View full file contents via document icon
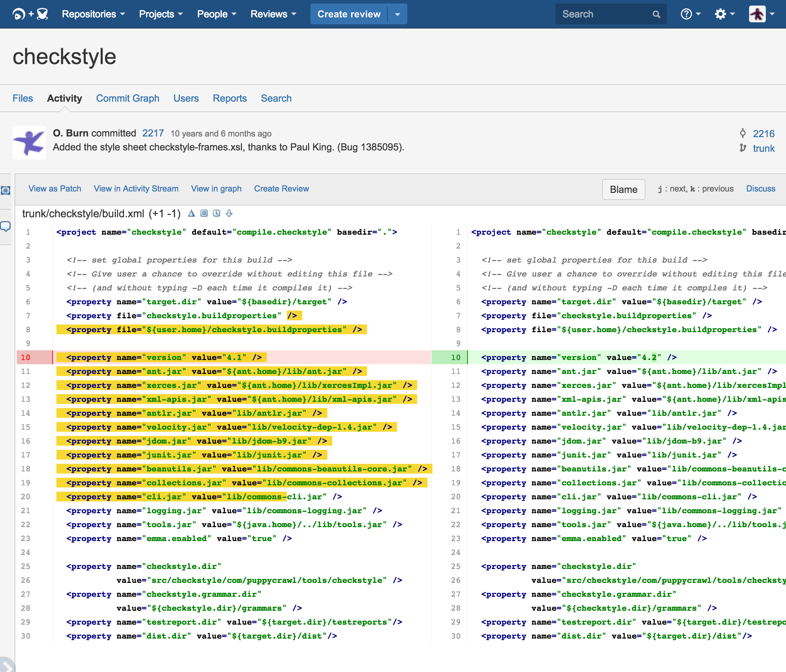 (204, 213)
